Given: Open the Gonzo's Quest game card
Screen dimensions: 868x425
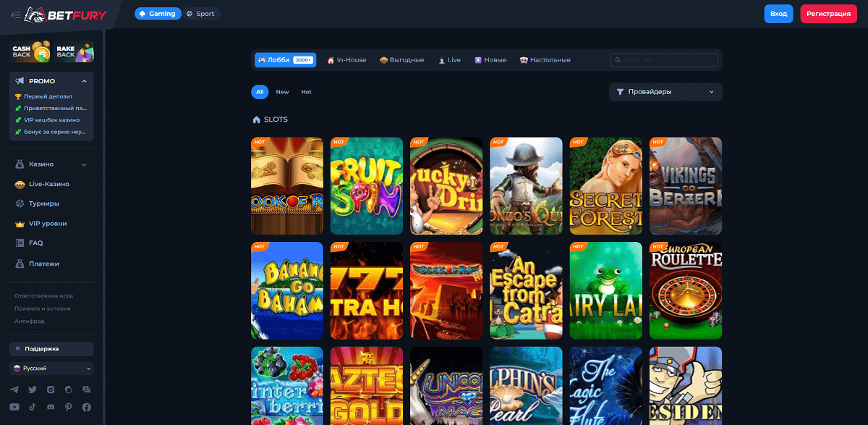Looking at the screenshot, I should tap(526, 186).
